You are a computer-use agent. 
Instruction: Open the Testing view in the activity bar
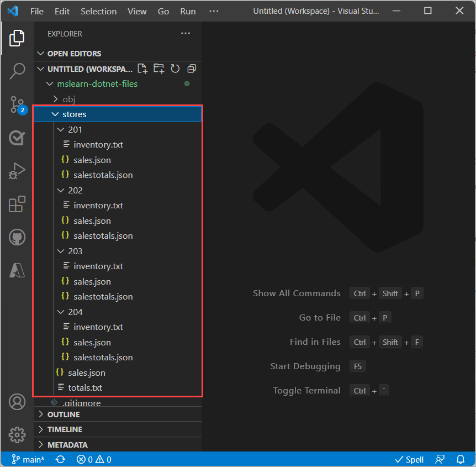(17, 138)
